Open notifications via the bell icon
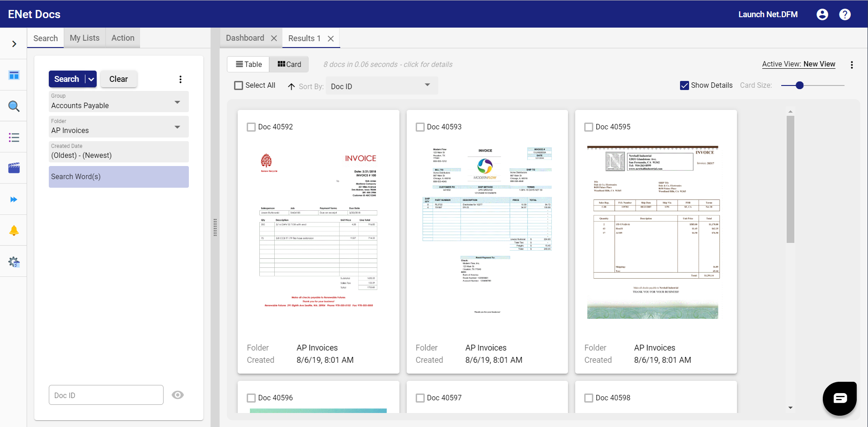The width and height of the screenshot is (868, 427). click(14, 230)
